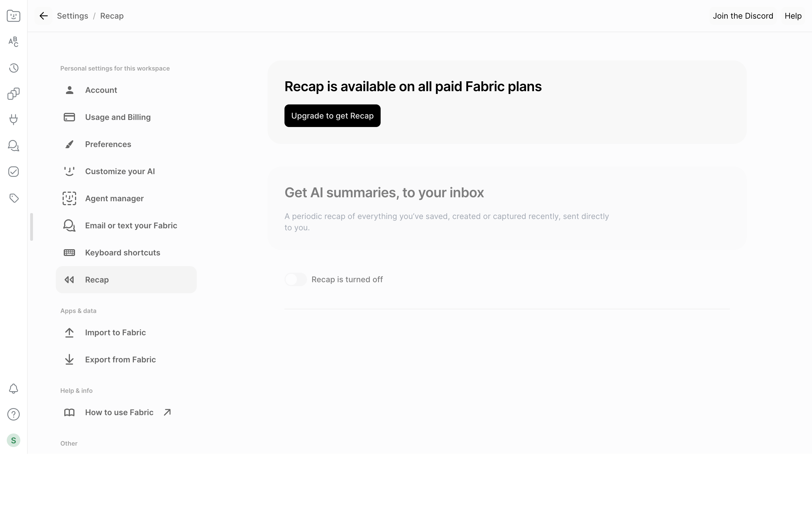Click the external link arrow icon

pyautogui.click(x=167, y=412)
